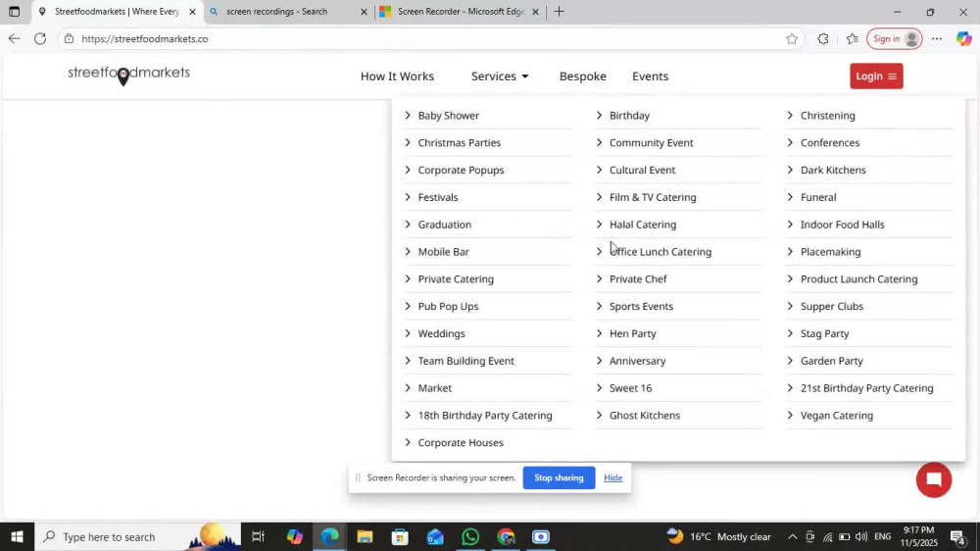Screen dimensions: 980x551
Task: Go to How It Works page
Action: coord(397,76)
